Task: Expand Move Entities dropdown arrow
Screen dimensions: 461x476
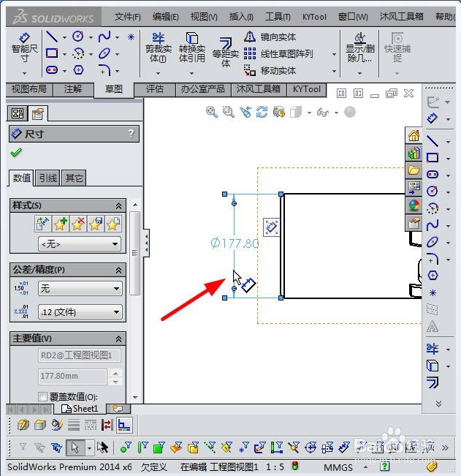Action: pyautogui.click(x=334, y=71)
